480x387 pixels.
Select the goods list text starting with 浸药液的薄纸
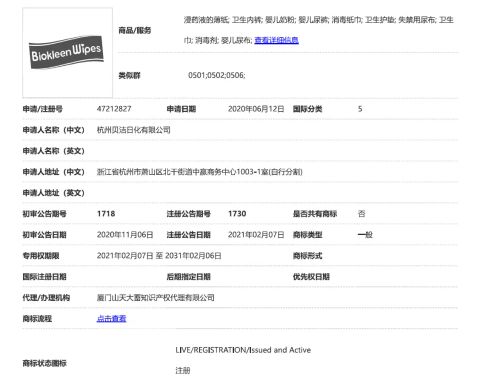[318, 30]
